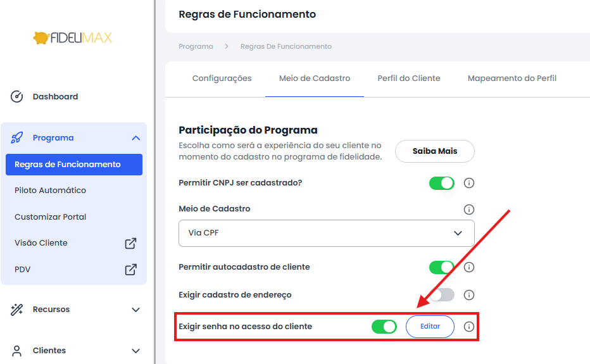Click the Editar button

pyautogui.click(x=430, y=327)
